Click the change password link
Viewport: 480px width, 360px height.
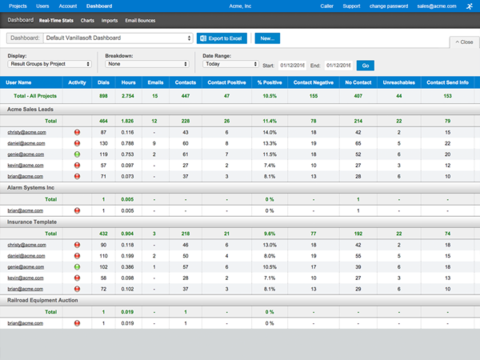click(389, 6)
